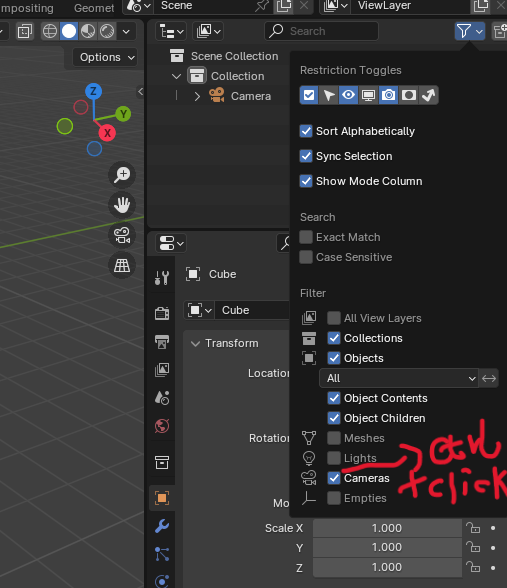This screenshot has height=588, width=507.
Task: Switch to wireframe viewport shading
Action: tap(50, 31)
